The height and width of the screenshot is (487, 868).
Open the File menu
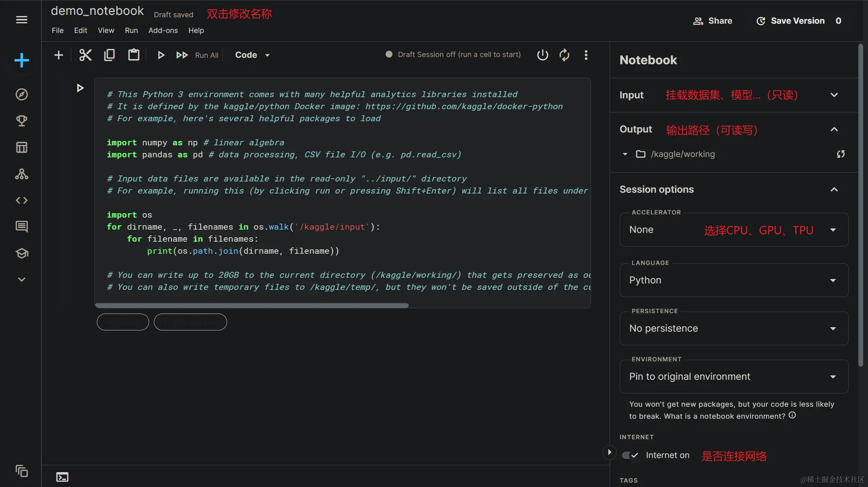57,31
